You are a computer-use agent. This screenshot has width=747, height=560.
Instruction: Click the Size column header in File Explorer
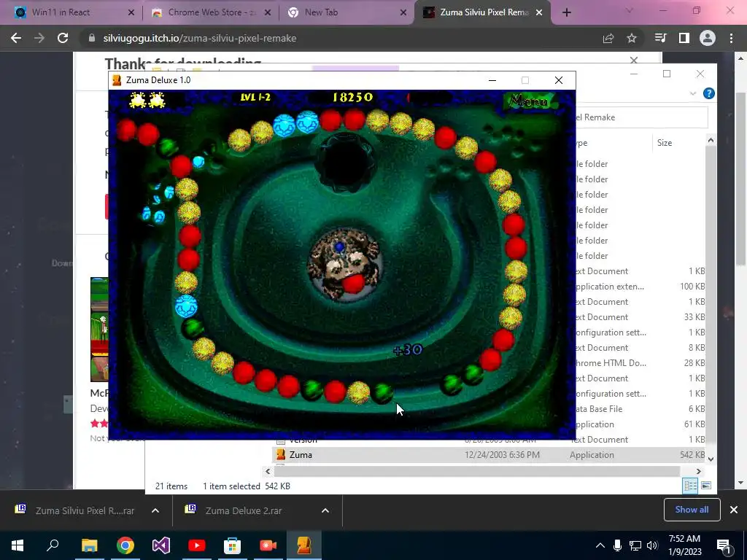click(664, 143)
